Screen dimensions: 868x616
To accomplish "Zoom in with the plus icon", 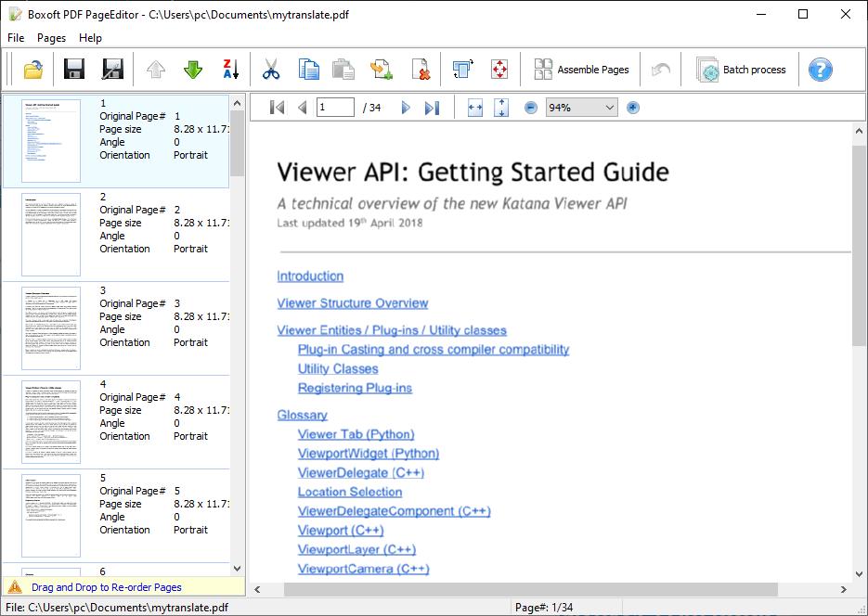I will coord(633,108).
